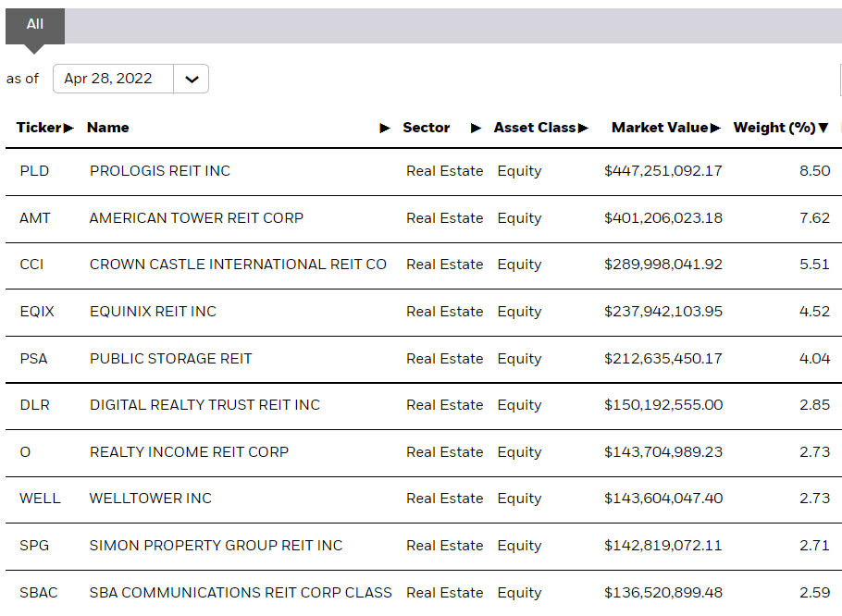Select ticker CCI

(31, 265)
